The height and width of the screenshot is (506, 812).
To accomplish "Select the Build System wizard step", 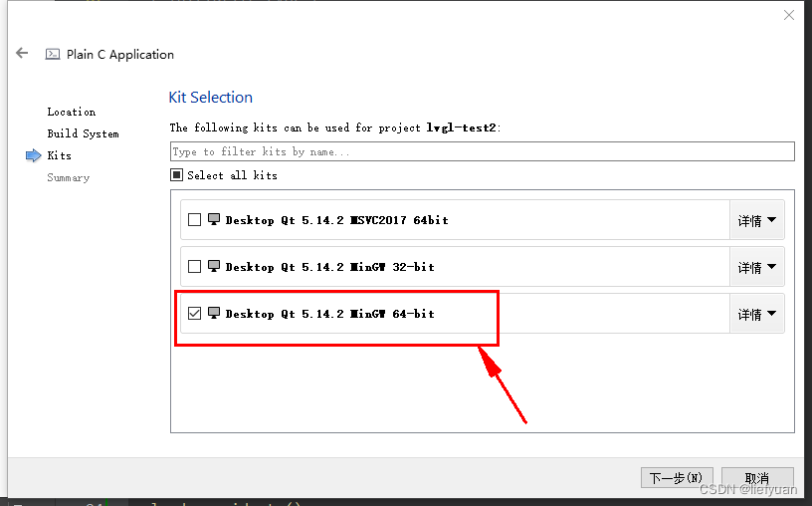I will click(x=83, y=133).
